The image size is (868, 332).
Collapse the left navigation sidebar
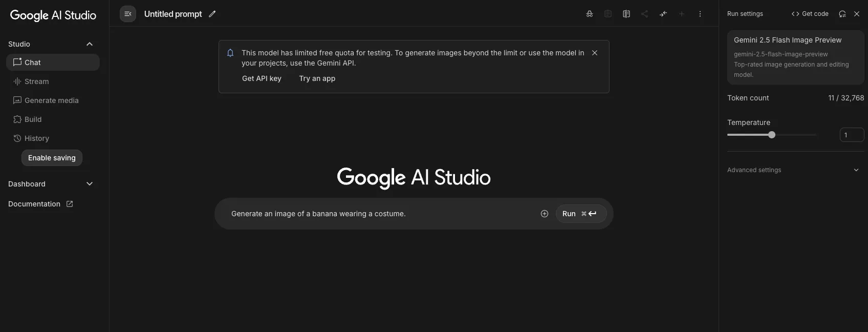click(128, 14)
